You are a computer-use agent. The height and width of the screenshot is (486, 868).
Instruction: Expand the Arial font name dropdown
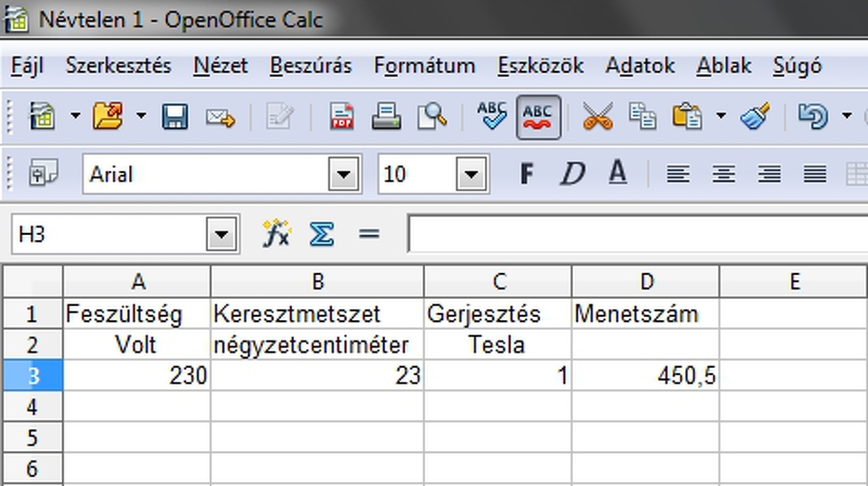click(x=344, y=175)
